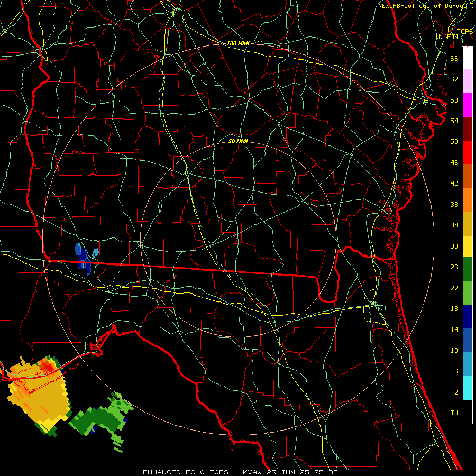Image resolution: width=476 pixels, height=476 pixels.
Task: Click the legend value "34"
Action: pos(454,225)
